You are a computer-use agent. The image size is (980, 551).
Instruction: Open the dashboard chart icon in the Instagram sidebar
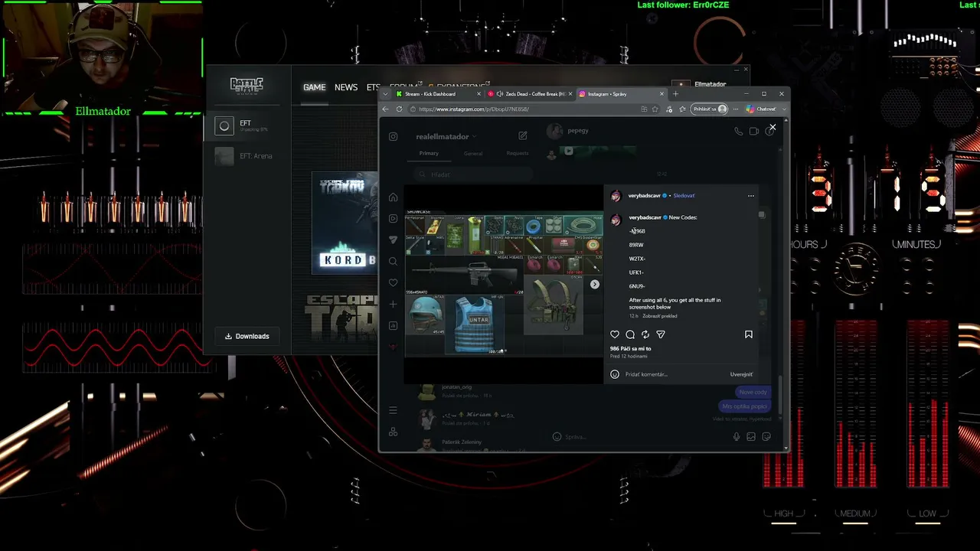pyautogui.click(x=393, y=326)
